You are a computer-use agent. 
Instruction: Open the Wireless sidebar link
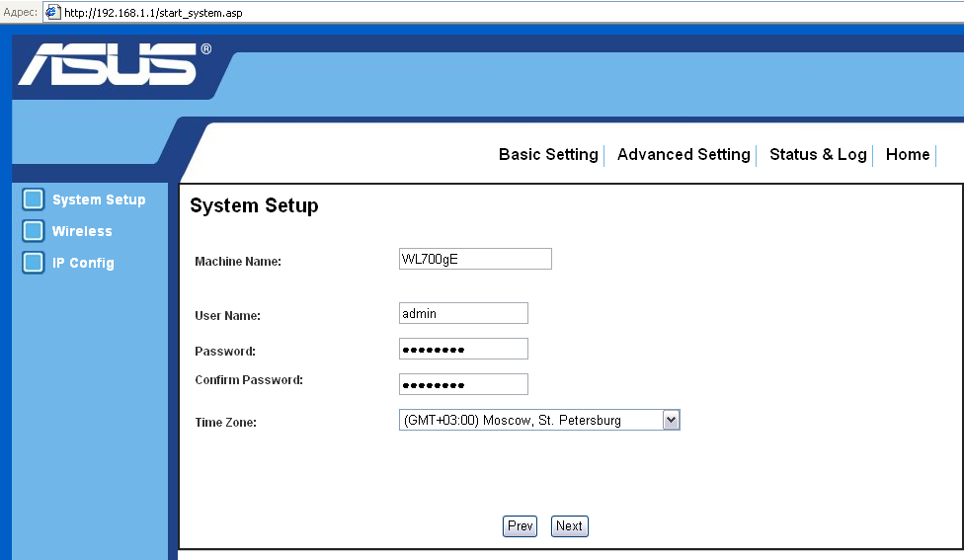coord(82,231)
